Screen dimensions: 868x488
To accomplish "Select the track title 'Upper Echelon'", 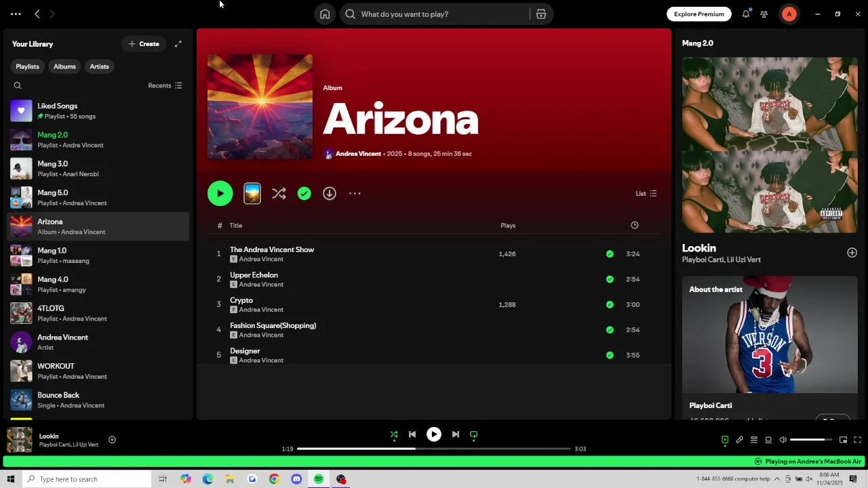I will (x=254, y=275).
